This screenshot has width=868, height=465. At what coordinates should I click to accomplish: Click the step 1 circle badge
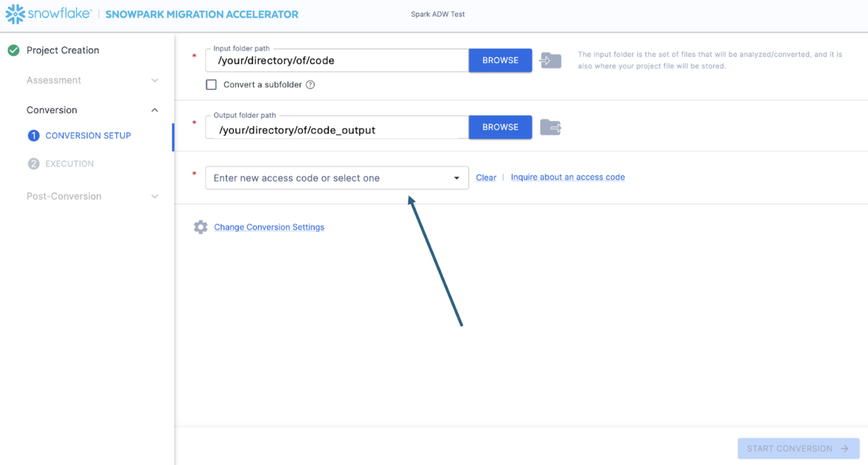point(33,136)
